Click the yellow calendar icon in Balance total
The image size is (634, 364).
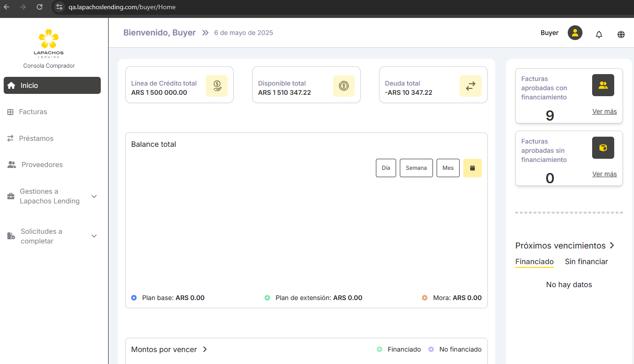tap(472, 168)
